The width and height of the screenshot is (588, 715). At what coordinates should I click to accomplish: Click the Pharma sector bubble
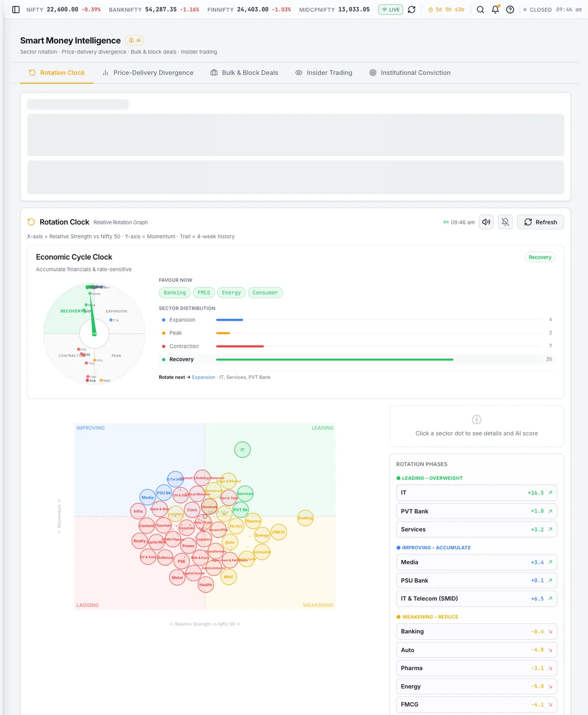click(x=253, y=521)
